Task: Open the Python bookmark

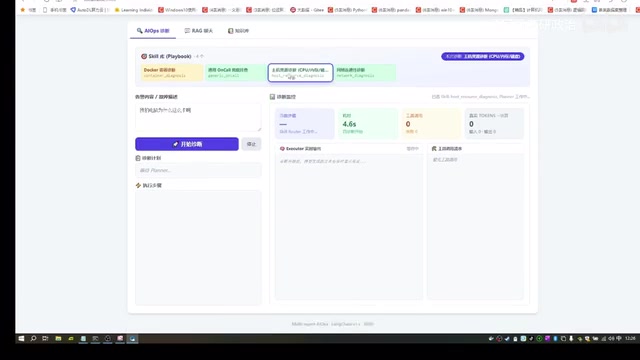Action: pos(347,10)
